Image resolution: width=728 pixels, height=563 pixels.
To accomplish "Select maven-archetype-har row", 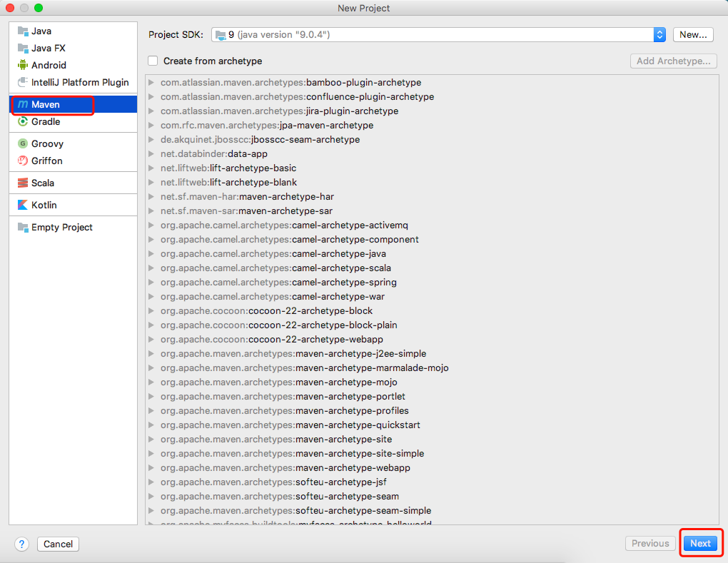I will (x=432, y=197).
